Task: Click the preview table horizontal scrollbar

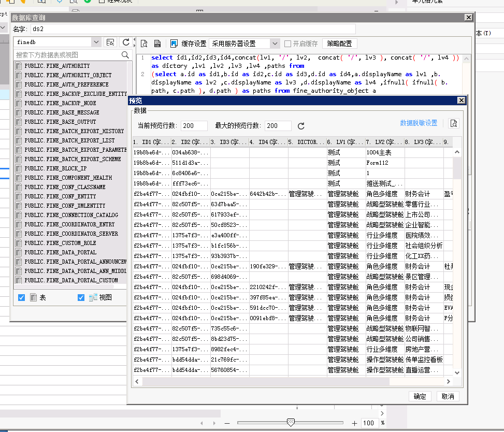Action: coord(266,382)
